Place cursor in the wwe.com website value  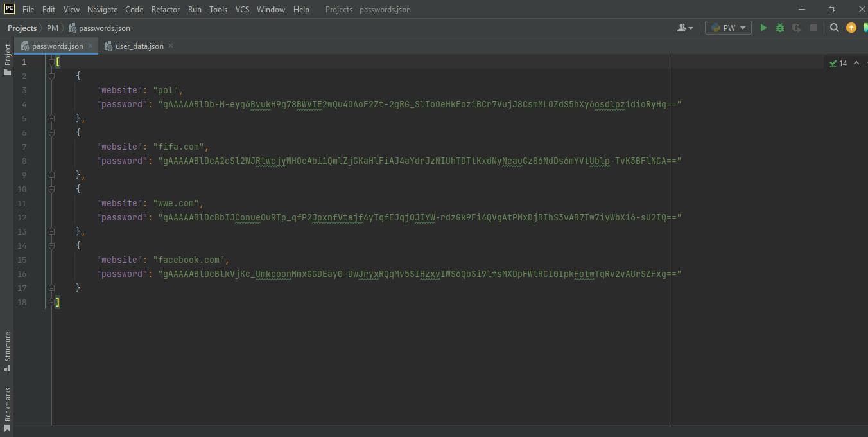[178, 204]
